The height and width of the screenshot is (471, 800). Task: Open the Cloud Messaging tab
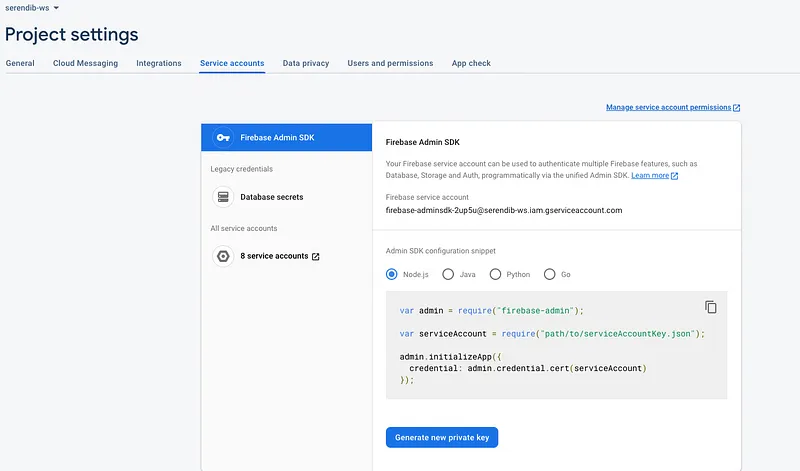[85, 63]
